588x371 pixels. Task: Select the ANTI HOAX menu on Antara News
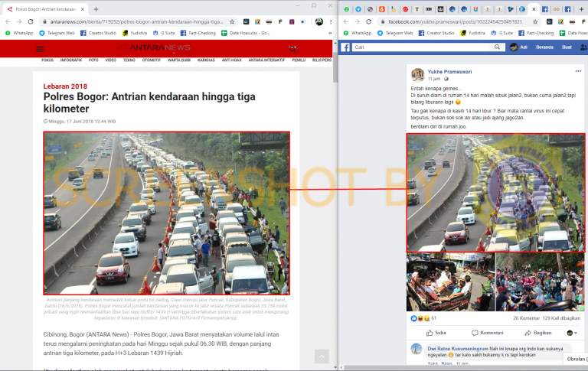pos(232,60)
